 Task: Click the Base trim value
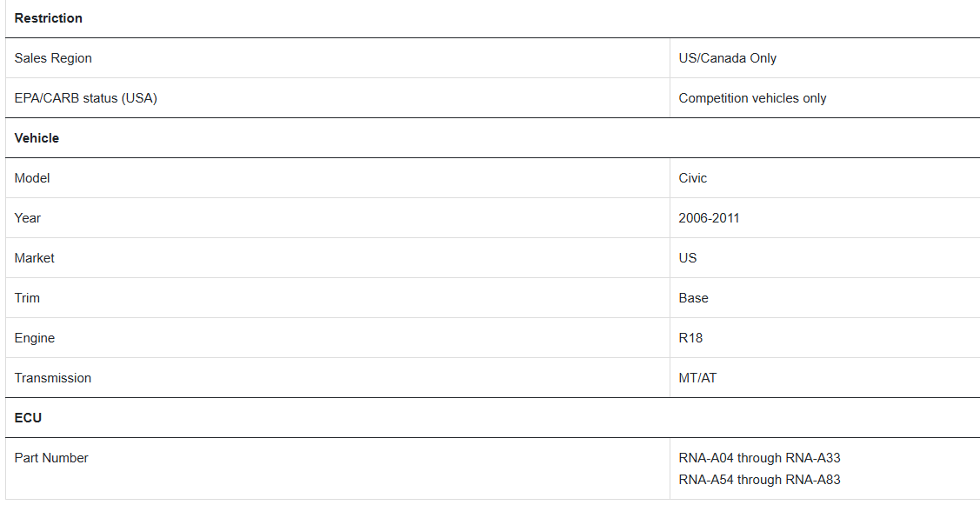[693, 298]
